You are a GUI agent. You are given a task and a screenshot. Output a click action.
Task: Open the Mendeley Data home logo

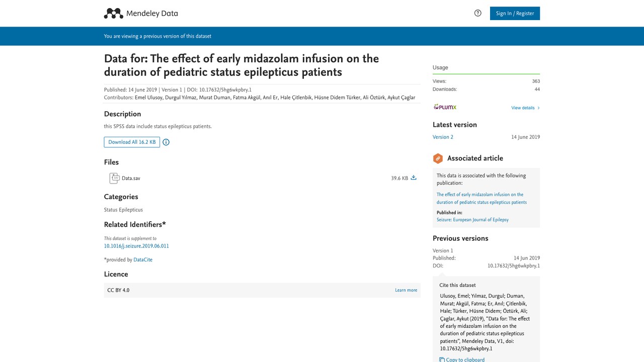(x=141, y=14)
